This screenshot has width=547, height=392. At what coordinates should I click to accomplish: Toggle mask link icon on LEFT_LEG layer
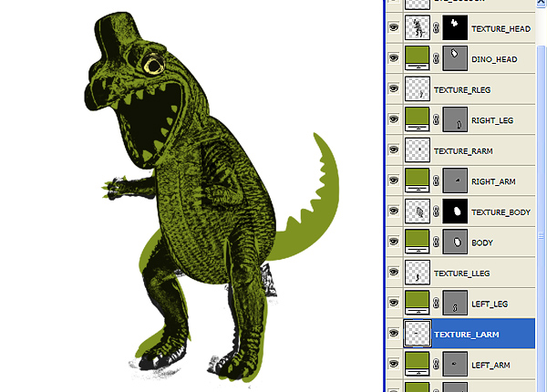[436, 303]
